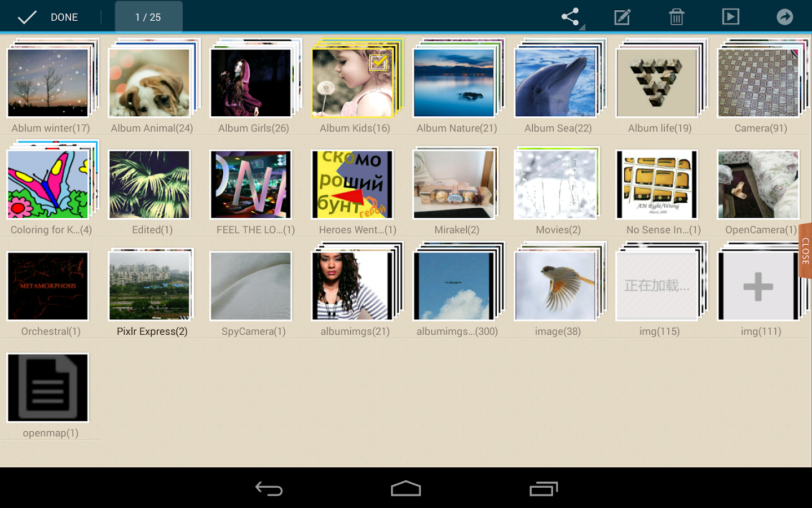812x508 pixels.
Task: Start slideshow with the play icon
Action: pos(730,17)
